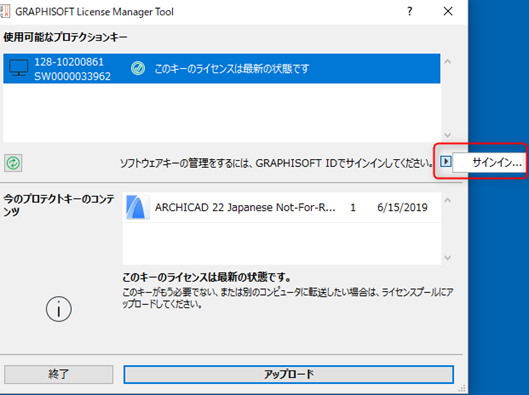Click the サインイン... sign-in button
Screen dimensions: 529x395
489,163
